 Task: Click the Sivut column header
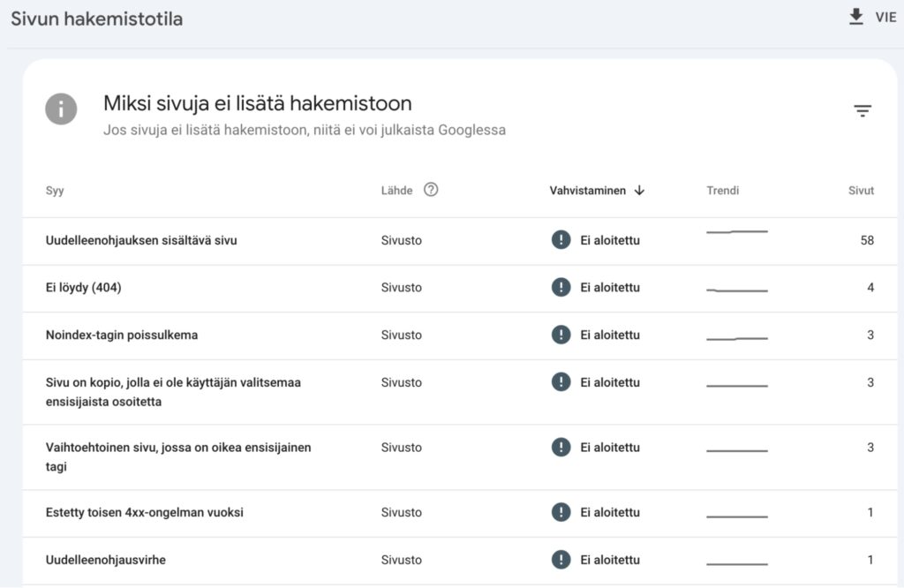coord(861,191)
